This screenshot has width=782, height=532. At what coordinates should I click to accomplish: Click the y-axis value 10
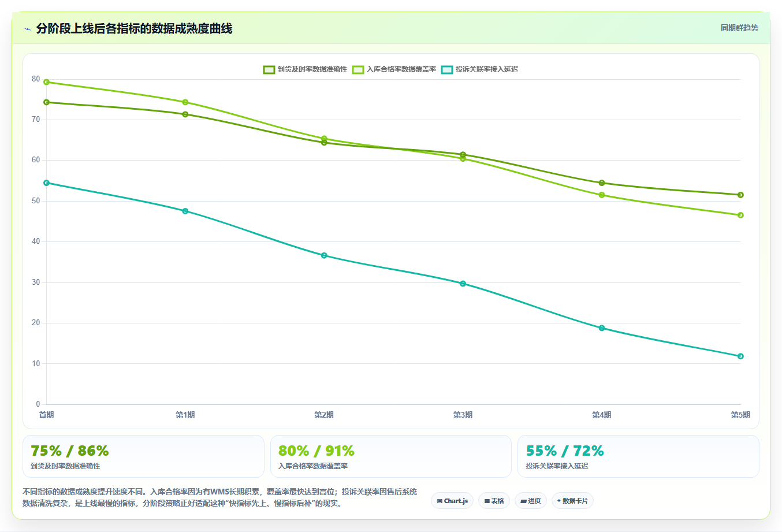(x=36, y=364)
